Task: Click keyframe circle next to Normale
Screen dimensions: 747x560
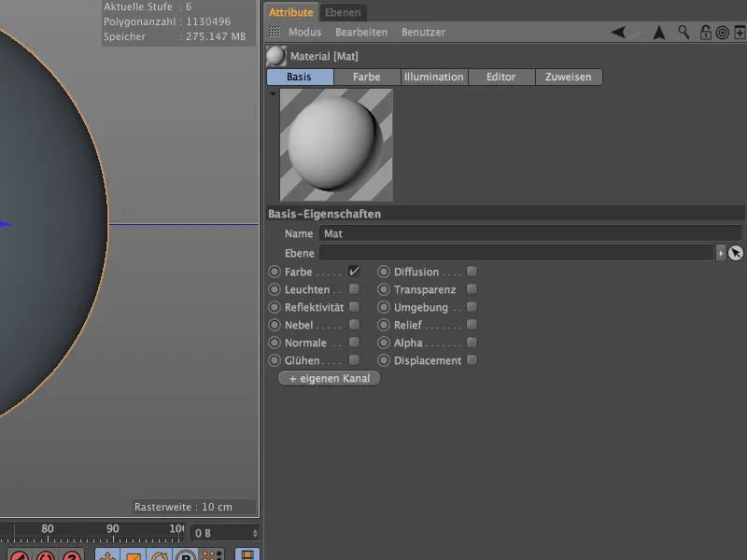Action: 275,343
